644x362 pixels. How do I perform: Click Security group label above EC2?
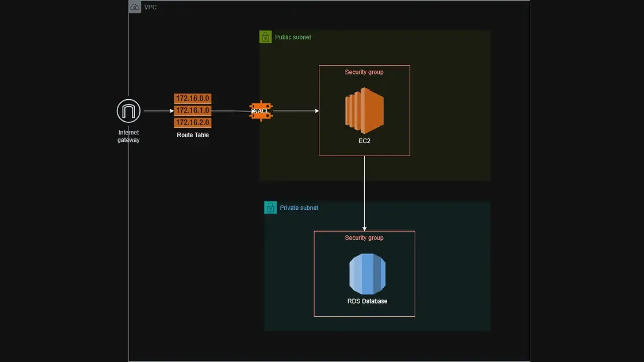(x=364, y=72)
